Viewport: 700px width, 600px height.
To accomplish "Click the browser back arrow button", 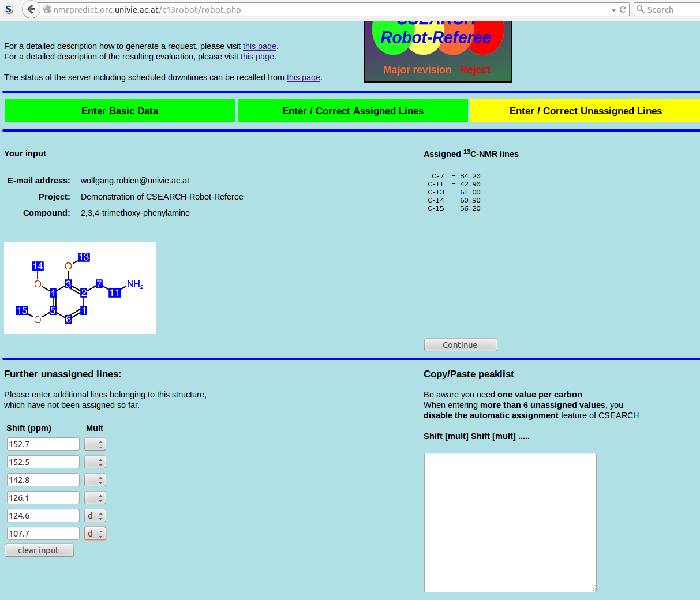I will point(31,9).
